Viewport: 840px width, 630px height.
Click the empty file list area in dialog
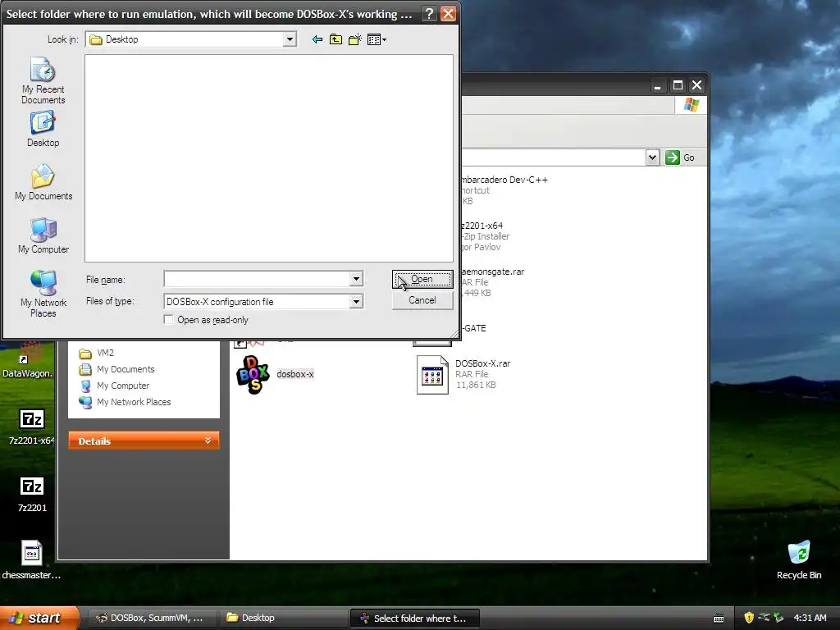pyautogui.click(x=269, y=158)
